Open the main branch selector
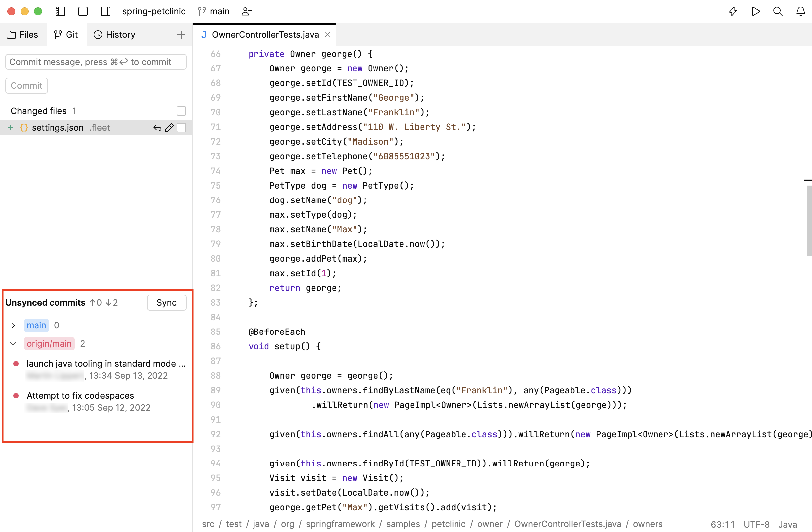Screen dimensions: 812x532 tap(213, 11)
